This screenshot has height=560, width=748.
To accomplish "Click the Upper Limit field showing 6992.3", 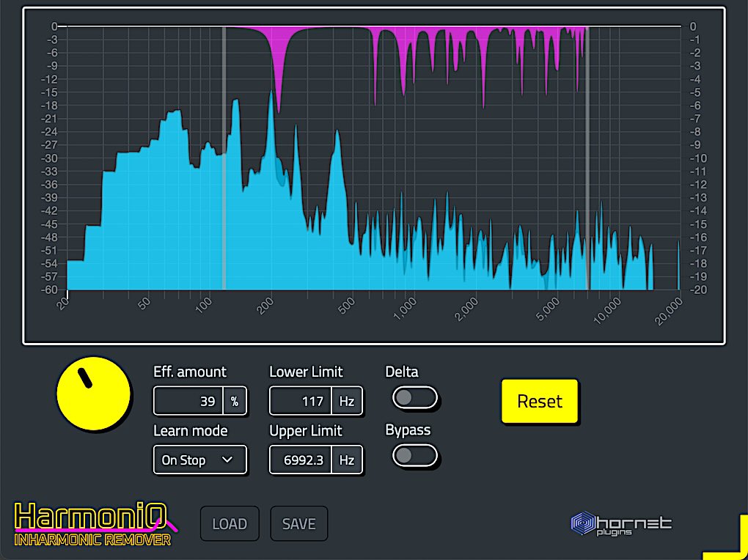I will (301, 460).
